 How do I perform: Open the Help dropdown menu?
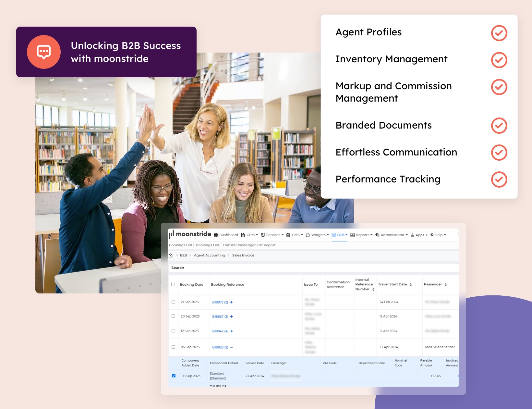coord(438,235)
